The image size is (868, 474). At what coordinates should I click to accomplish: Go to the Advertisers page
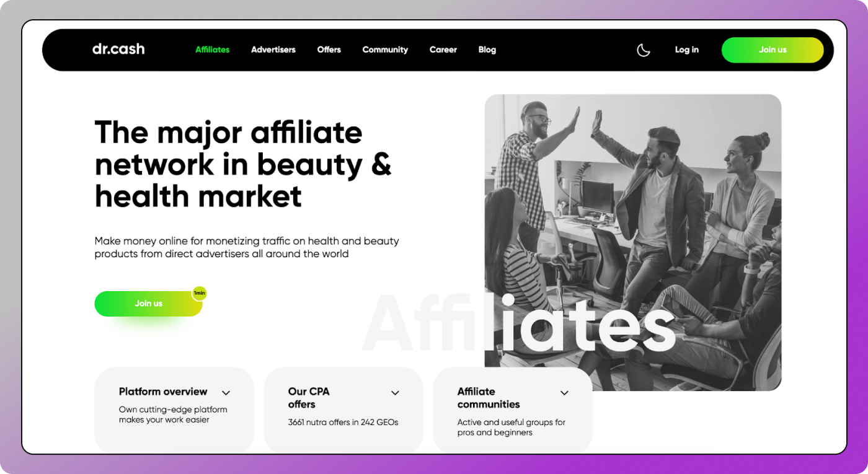pyautogui.click(x=273, y=50)
